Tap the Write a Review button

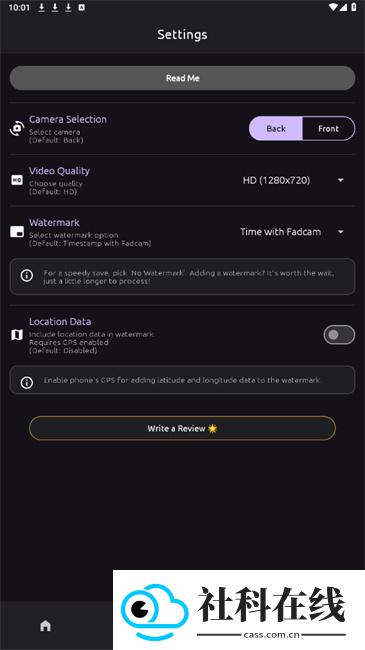coord(182,428)
